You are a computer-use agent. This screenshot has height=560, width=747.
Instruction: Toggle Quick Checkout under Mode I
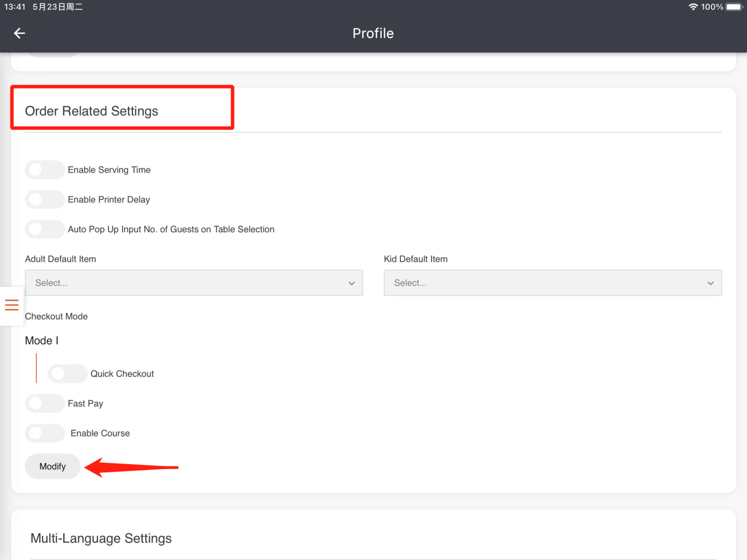(x=67, y=373)
